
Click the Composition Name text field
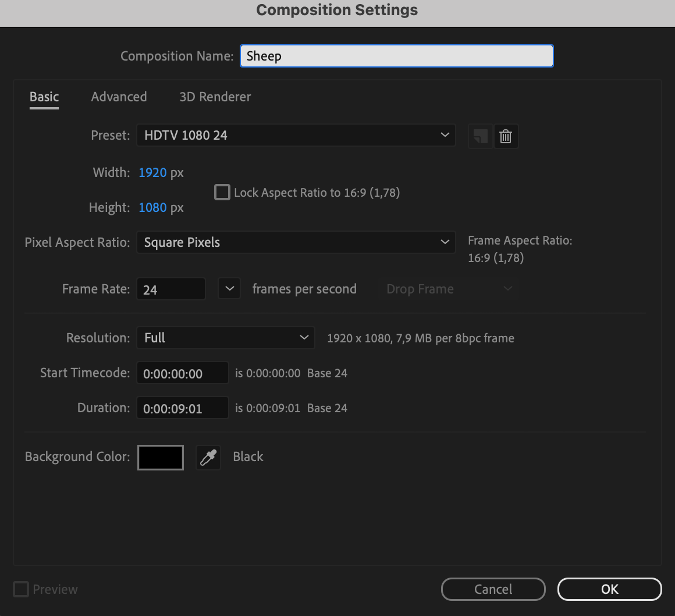(396, 56)
